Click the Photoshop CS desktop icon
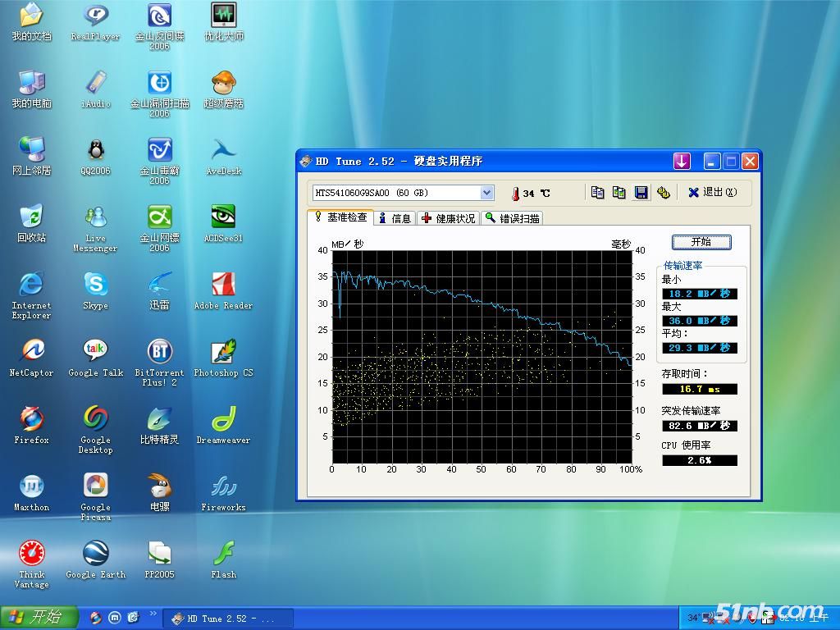 [223, 352]
